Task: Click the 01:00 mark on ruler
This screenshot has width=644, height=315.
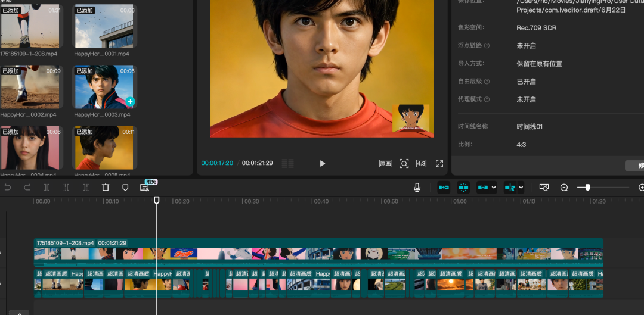Action: pyautogui.click(x=459, y=201)
